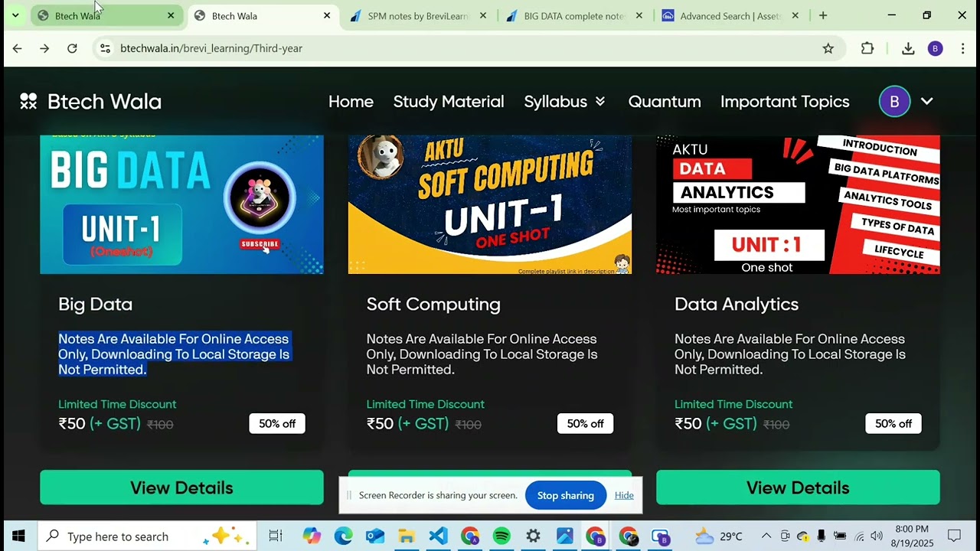Switch to first Btech Wala tab
This screenshot has width=980, height=551.
[106, 15]
